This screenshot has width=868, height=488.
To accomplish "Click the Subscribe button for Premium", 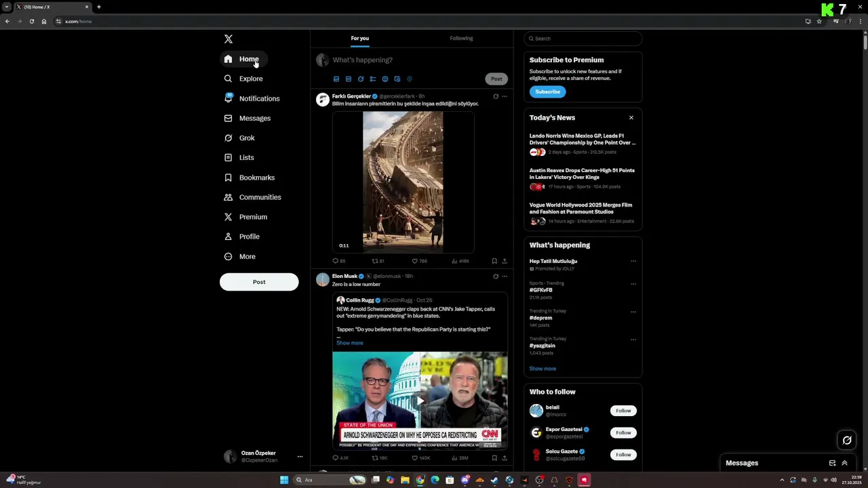I will click(x=547, y=91).
